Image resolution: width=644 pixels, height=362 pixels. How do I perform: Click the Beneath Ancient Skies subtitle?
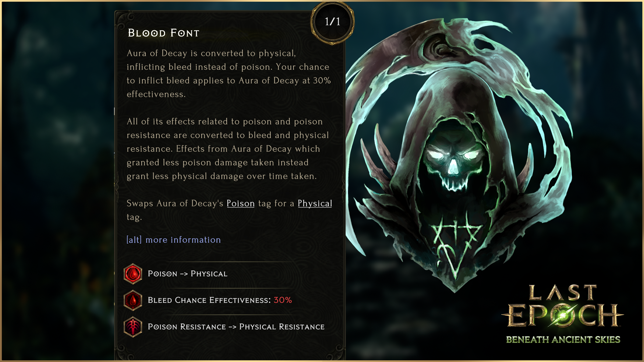[x=563, y=340]
